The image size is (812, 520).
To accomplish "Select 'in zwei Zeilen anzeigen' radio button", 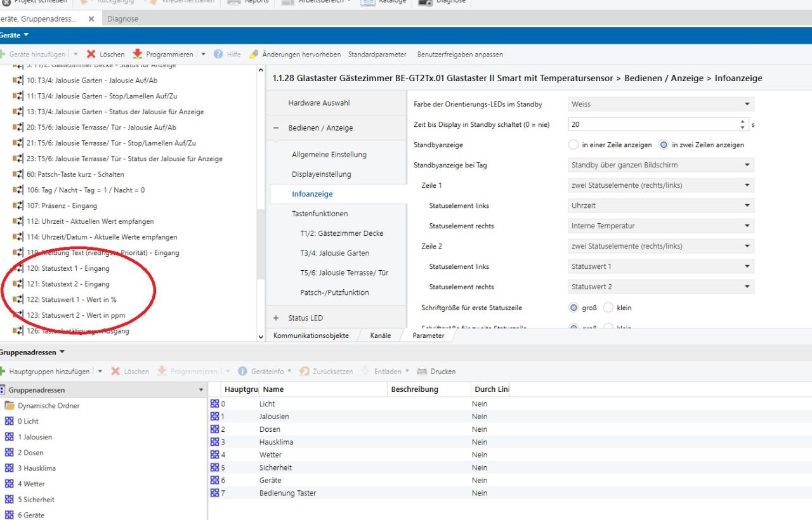I will tap(664, 145).
